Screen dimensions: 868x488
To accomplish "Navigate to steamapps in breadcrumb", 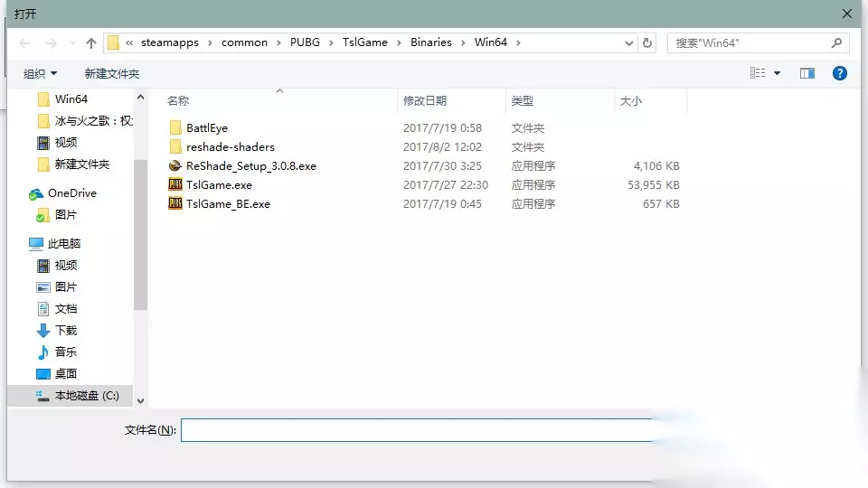I will 169,42.
